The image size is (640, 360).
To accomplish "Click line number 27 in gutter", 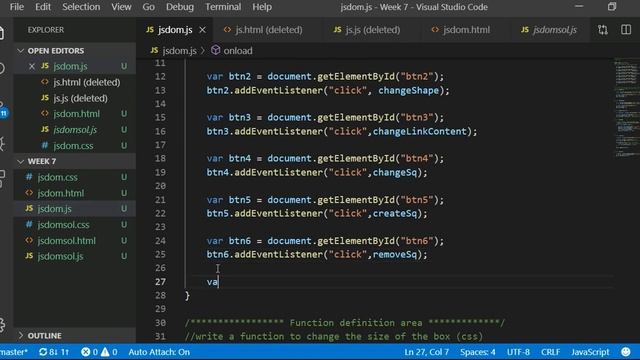I will pyautogui.click(x=160, y=282).
